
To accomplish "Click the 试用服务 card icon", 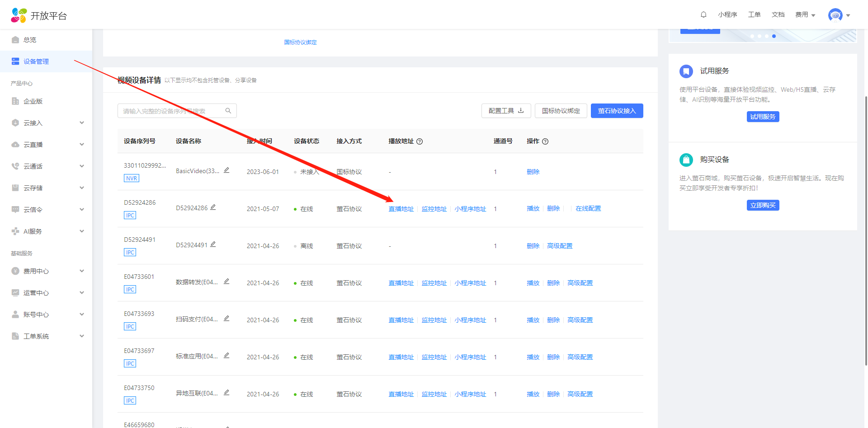I will 686,71.
